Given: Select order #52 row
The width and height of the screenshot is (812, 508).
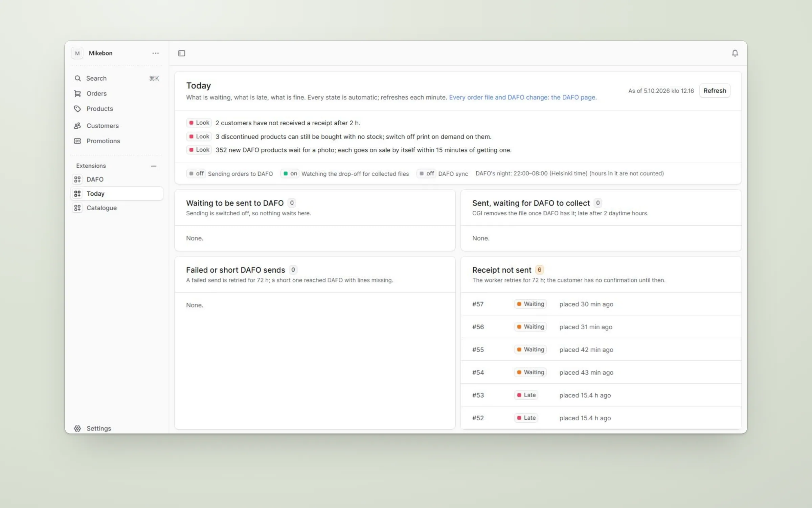Looking at the screenshot, I should (x=601, y=418).
